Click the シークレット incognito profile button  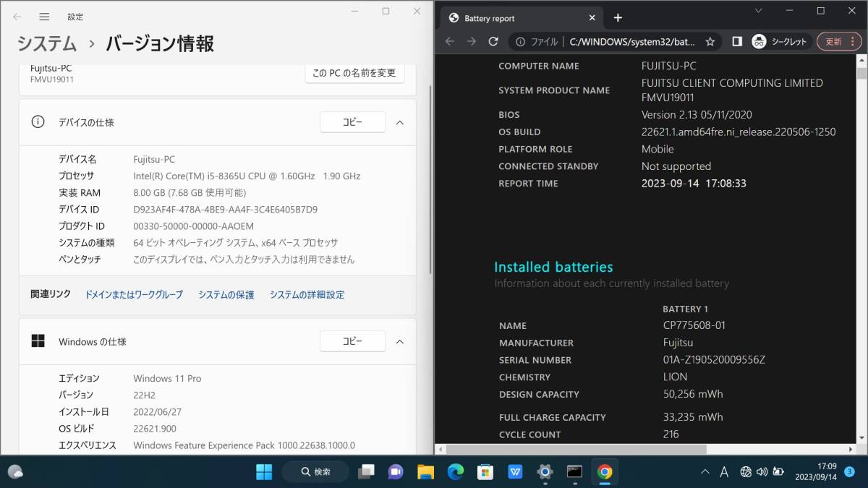780,41
